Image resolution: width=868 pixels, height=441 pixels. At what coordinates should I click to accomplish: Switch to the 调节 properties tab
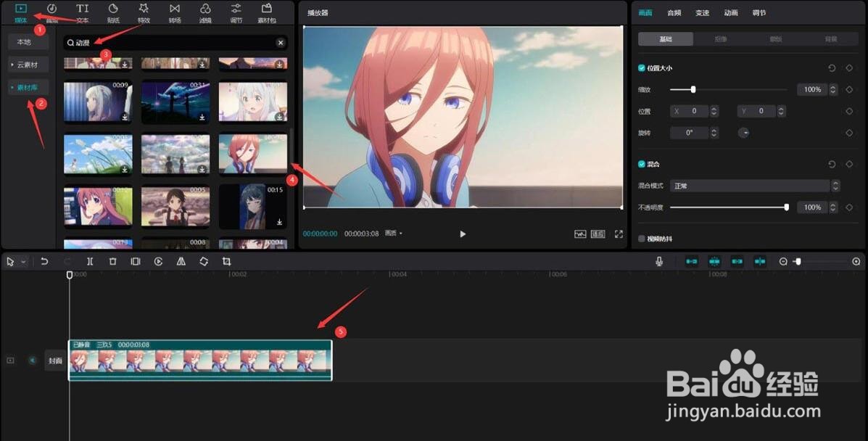[x=759, y=13]
